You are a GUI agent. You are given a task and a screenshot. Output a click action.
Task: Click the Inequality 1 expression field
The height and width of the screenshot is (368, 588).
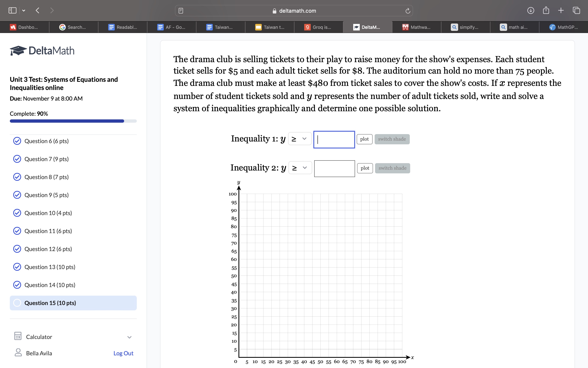334,139
